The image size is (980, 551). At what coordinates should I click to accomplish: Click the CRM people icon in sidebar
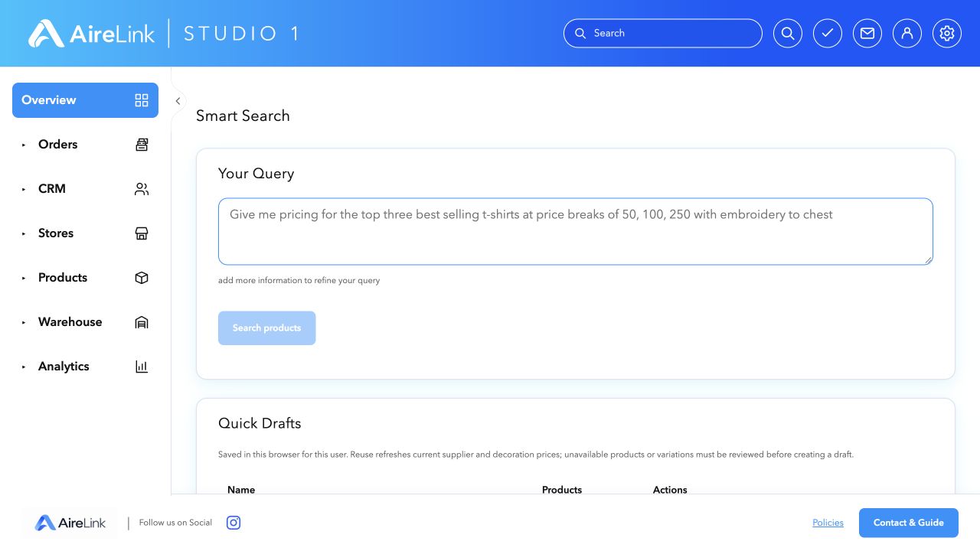[x=142, y=189]
